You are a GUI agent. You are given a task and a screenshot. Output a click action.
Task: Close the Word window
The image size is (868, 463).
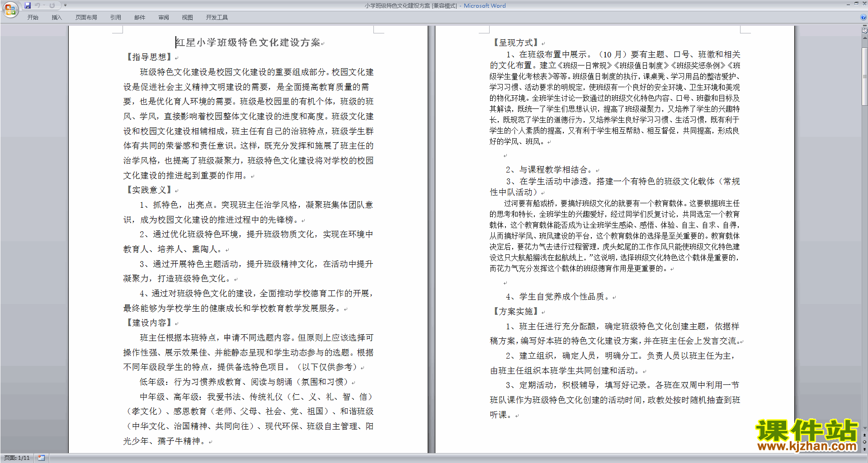pyautogui.click(x=864, y=4)
